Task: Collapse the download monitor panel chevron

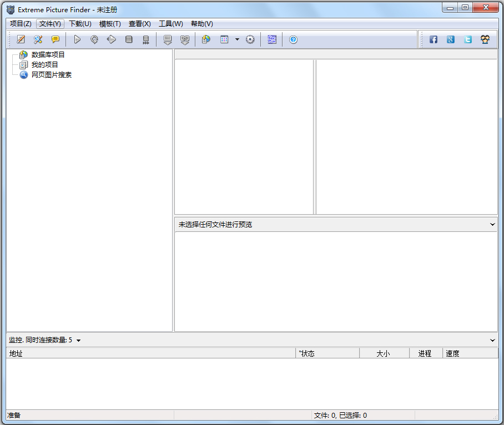Action: 492,340
